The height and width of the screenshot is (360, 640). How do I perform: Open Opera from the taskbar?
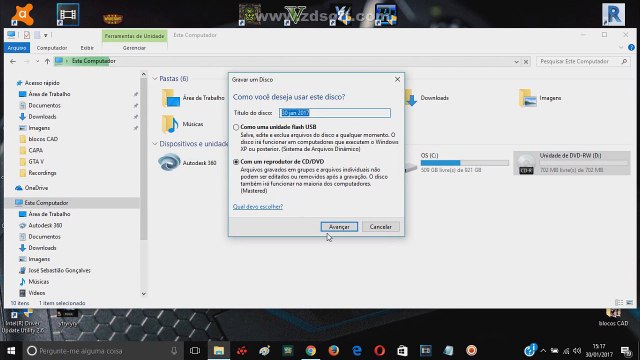pyautogui.click(x=380, y=351)
